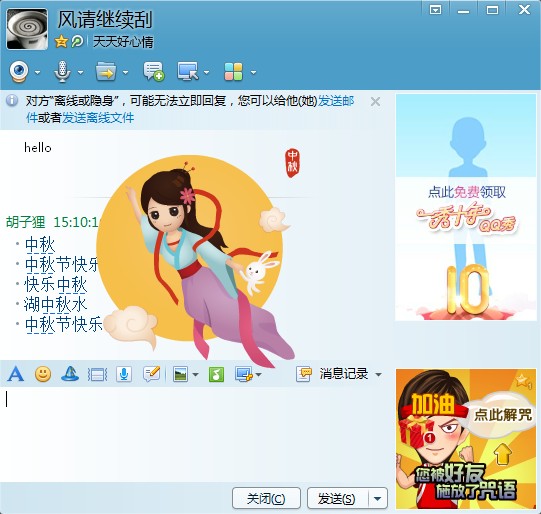Expand applications dropdown arrow in toolbar
This screenshot has width=541, height=514.
[x=254, y=72]
